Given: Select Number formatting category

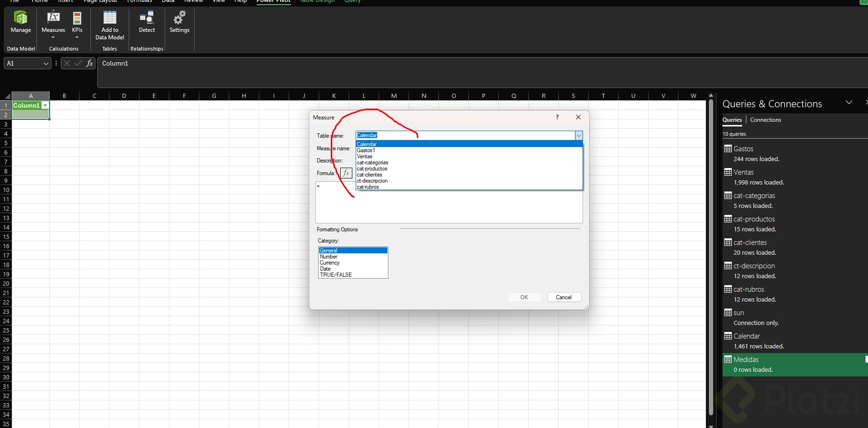Looking at the screenshot, I should tap(353, 257).
